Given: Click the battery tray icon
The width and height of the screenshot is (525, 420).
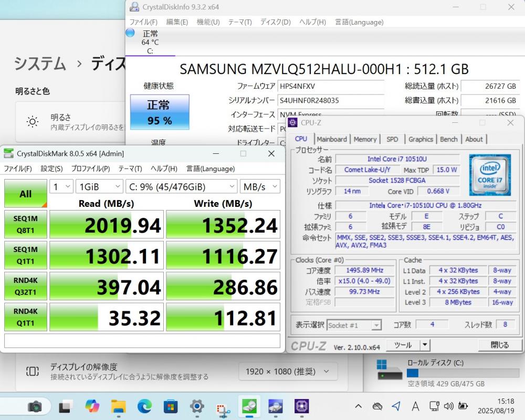Looking at the screenshot, I should coord(463,406).
